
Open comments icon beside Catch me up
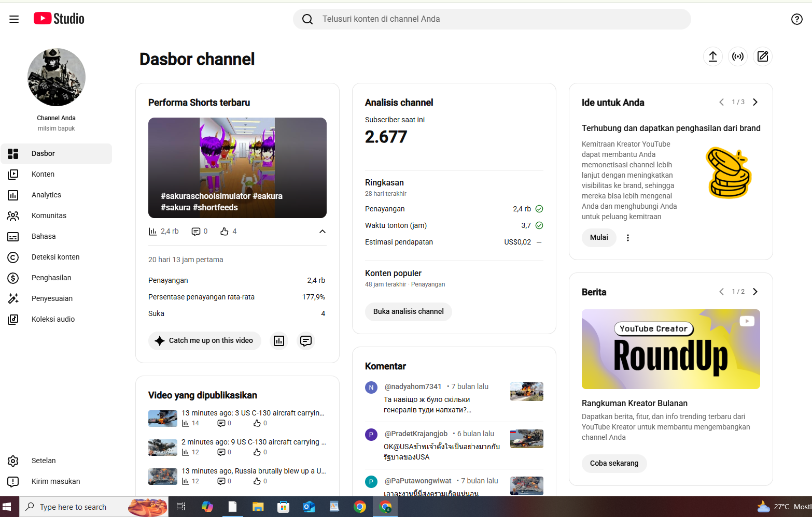(x=306, y=341)
